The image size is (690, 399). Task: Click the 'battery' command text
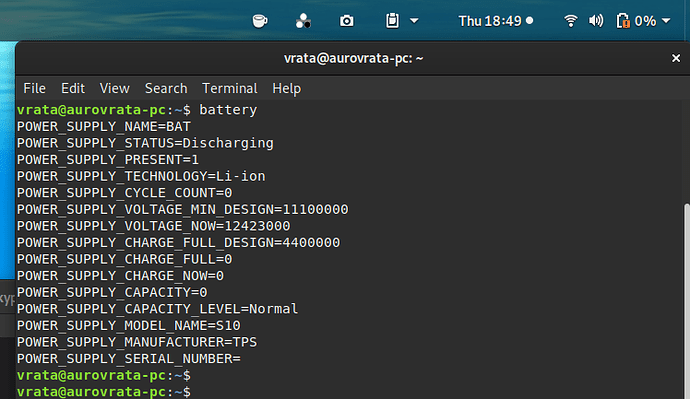pyautogui.click(x=228, y=110)
